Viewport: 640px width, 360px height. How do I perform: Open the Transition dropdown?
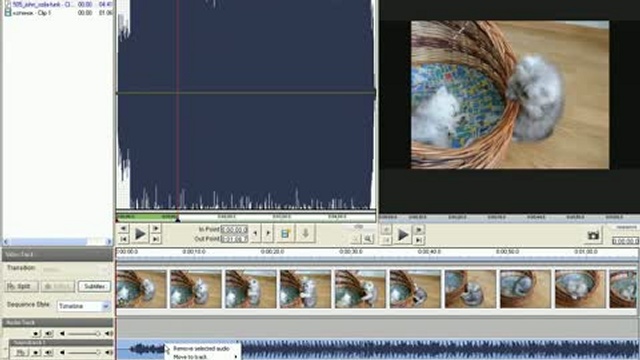[76, 269]
